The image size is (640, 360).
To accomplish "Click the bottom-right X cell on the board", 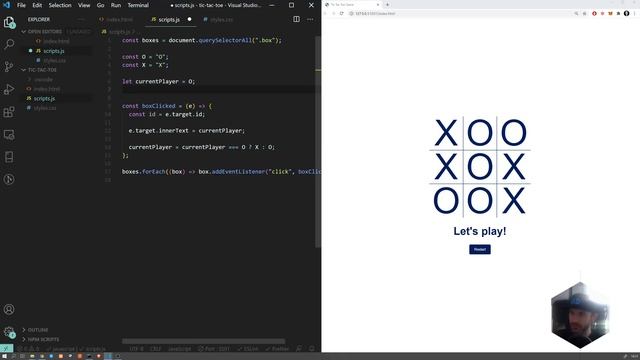I will coord(513,200).
